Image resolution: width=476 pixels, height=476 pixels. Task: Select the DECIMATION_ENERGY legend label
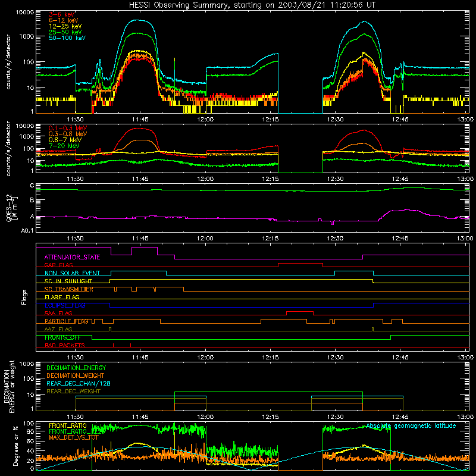pyautogui.click(x=76, y=368)
